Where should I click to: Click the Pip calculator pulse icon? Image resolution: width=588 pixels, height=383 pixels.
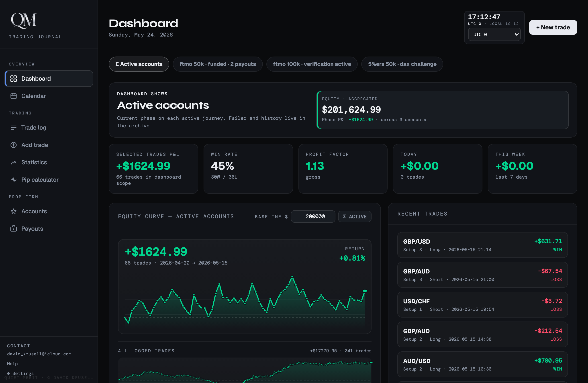14,179
